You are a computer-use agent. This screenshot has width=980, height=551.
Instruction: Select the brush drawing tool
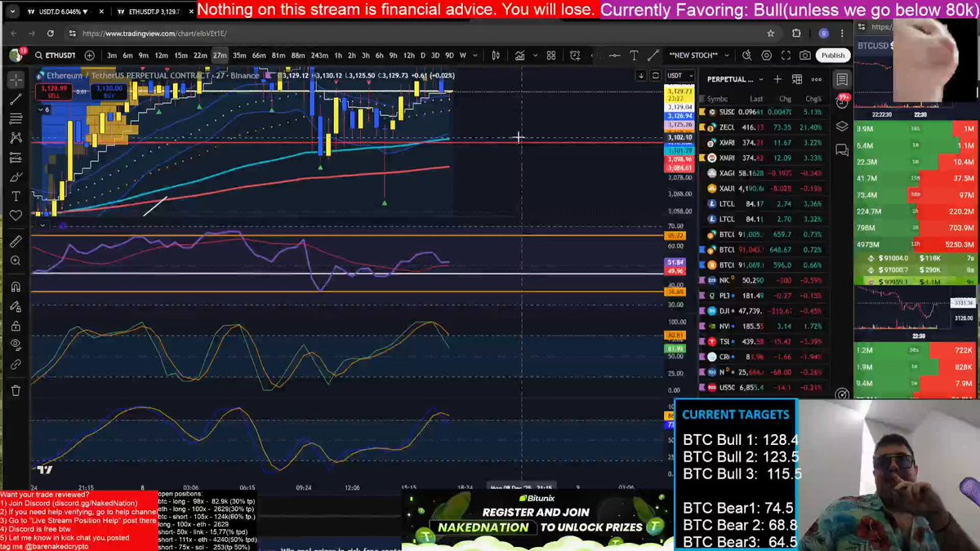pyautogui.click(x=16, y=177)
